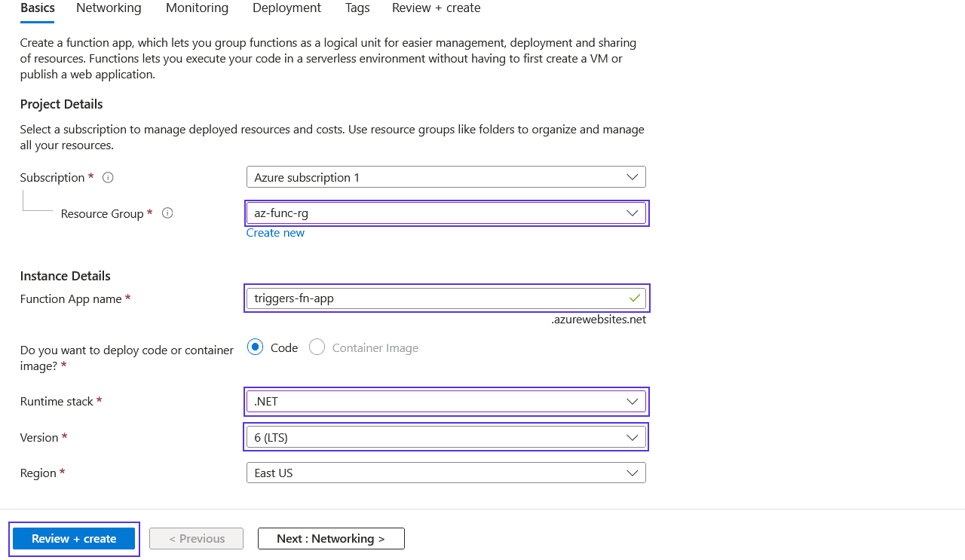Select the Container Image radio button
The width and height of the screenshot is (965, 560).
click(316, 347)
